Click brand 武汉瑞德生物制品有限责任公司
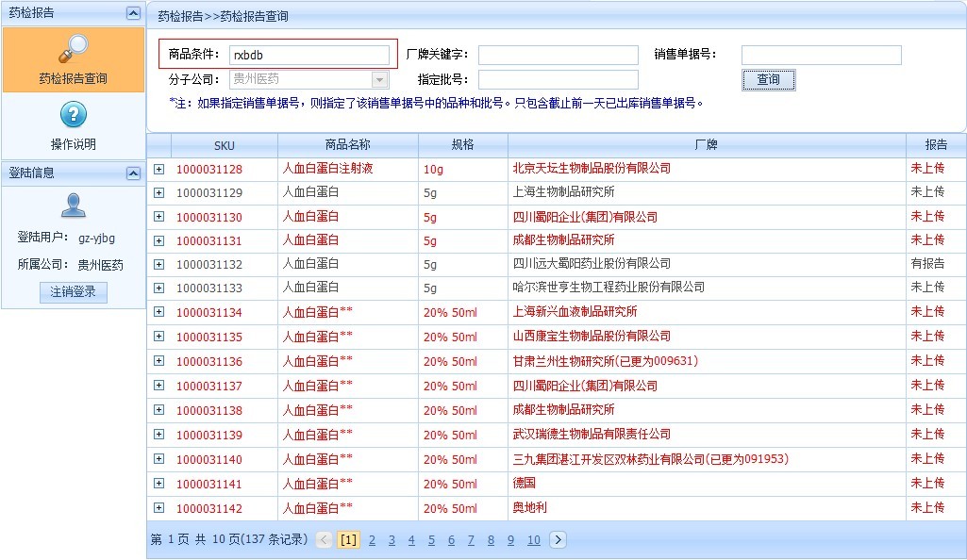Screen dimensions: 967x560 592,435
